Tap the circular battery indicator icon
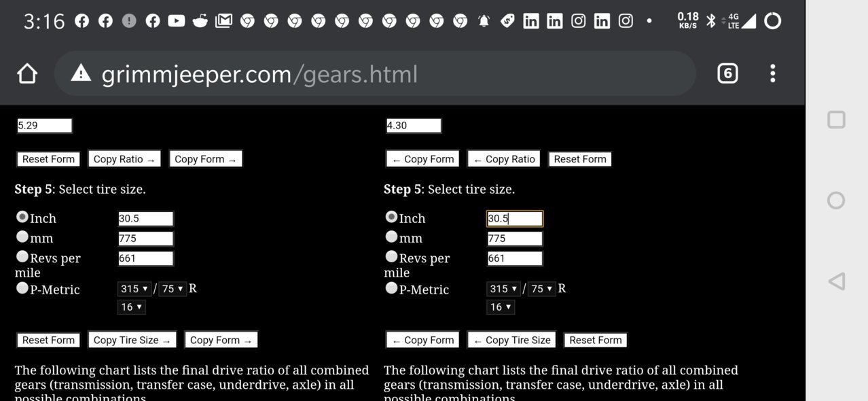This screenshot has width=868, height=401. pos(773,21)
